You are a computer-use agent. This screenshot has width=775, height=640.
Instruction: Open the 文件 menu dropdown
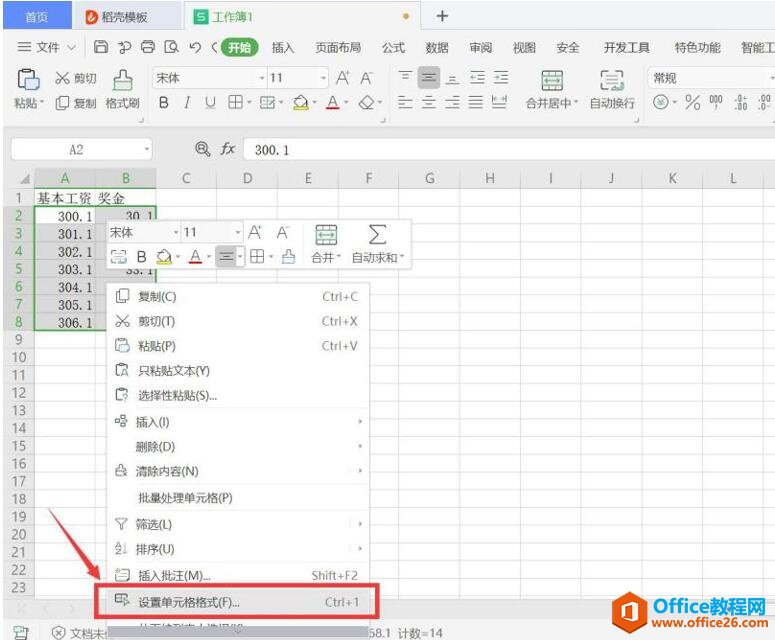coord(47,47)
